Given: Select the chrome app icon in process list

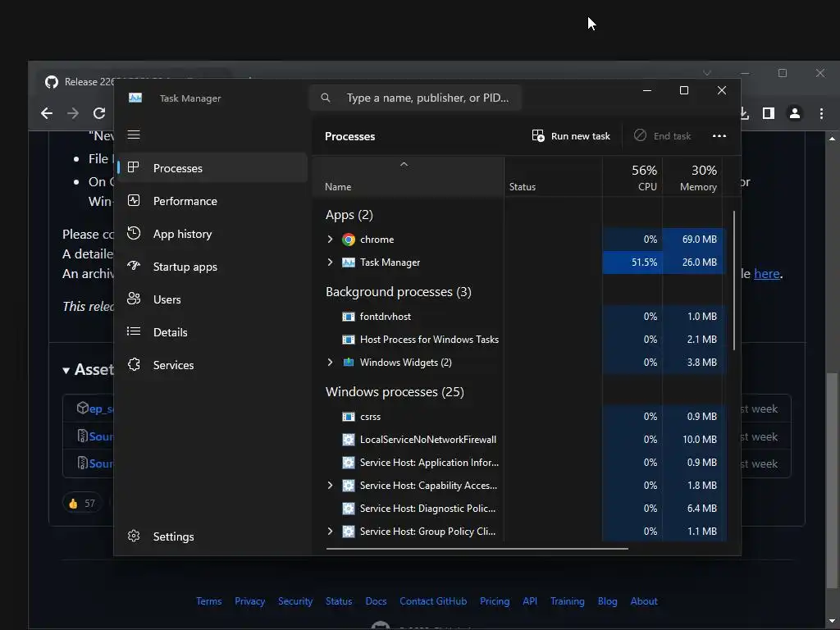Looking at the screenshot, I should tap(349, 240).
